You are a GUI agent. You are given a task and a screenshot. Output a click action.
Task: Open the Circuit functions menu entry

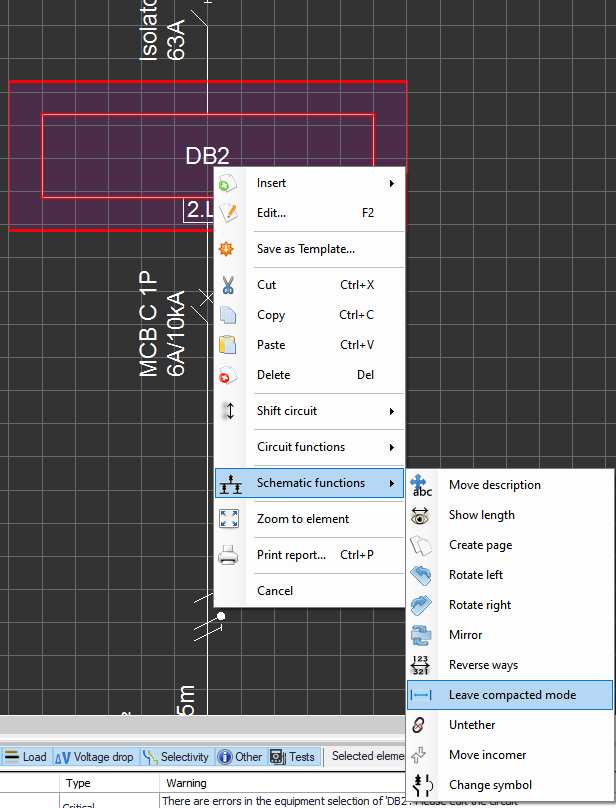309,447
